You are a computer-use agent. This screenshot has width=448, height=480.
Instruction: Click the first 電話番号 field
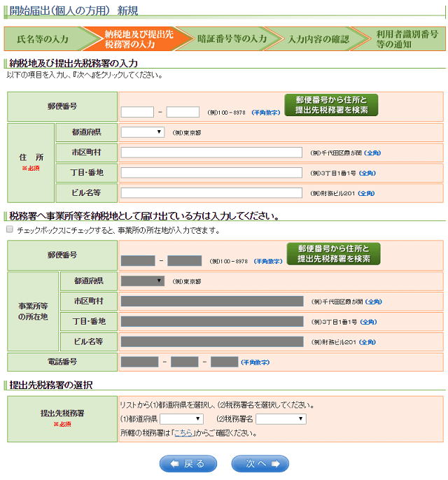coord(139,362)
